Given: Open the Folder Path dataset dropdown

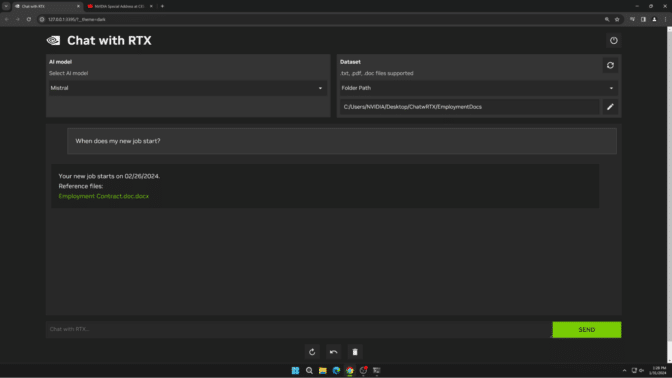Looking at the screenshot, I should 479,88.
